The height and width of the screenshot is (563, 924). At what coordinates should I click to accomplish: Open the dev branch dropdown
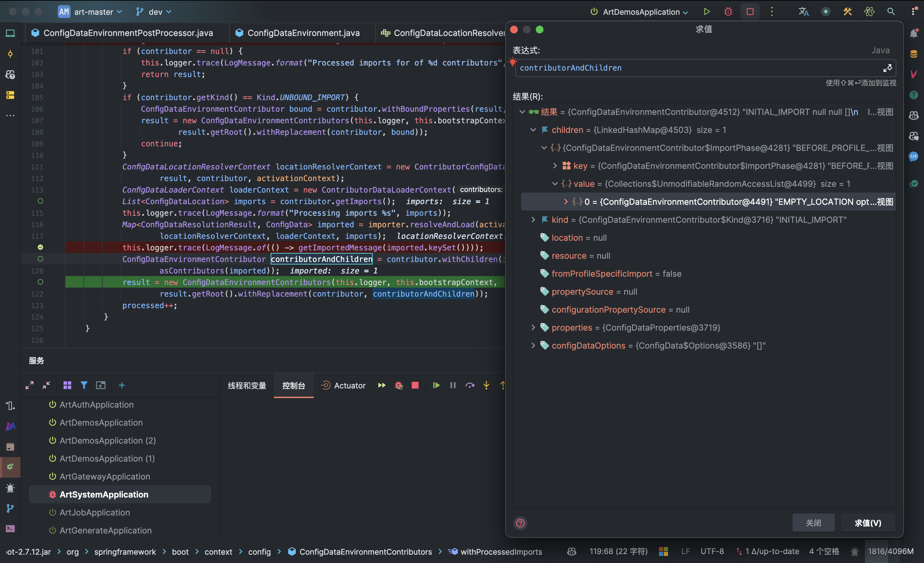(155, 12)
